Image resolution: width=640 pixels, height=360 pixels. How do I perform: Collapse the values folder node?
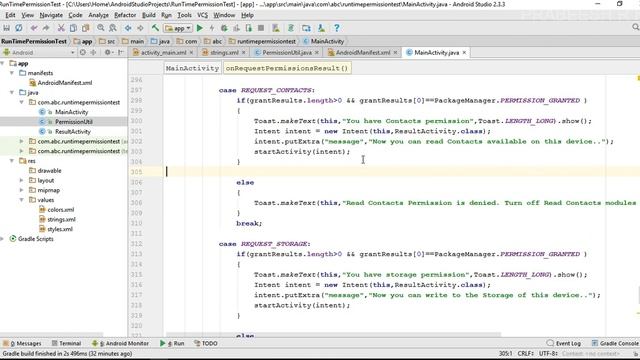pos(22,200)
